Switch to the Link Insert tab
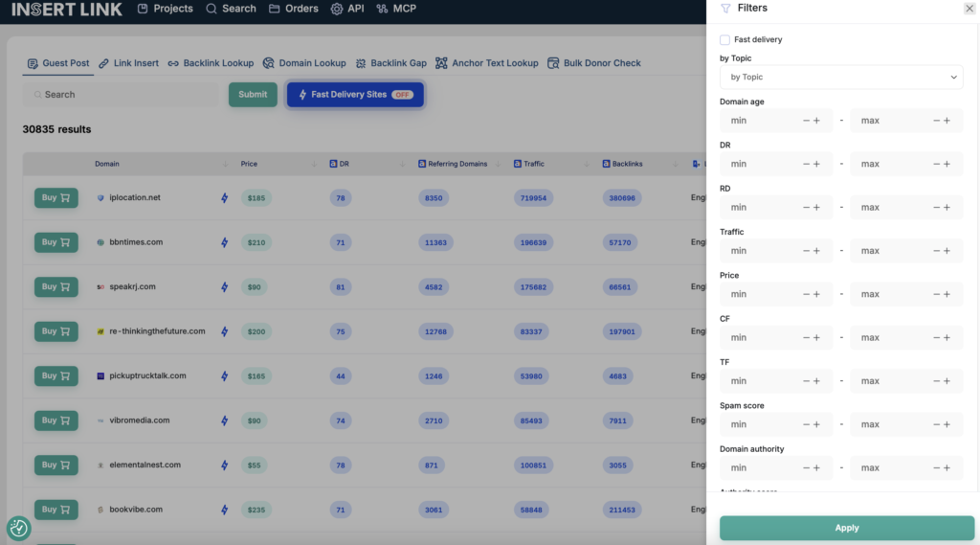980x545 pixels. click(x=129, y=63)
